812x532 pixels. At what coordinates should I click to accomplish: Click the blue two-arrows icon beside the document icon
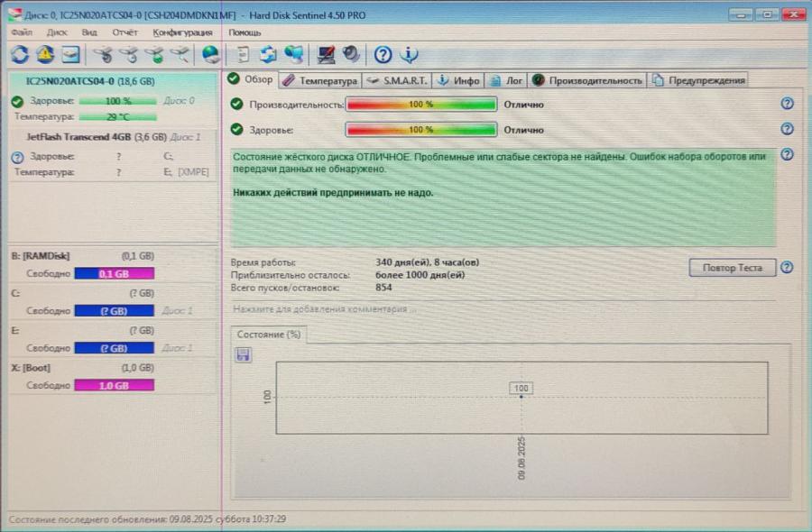tap(268, 54)
